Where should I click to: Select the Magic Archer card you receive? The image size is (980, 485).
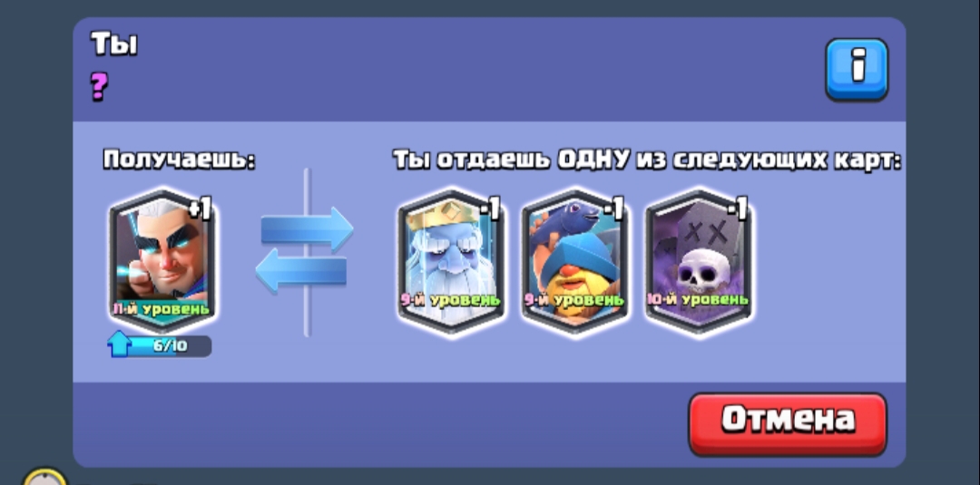point(162,259)
